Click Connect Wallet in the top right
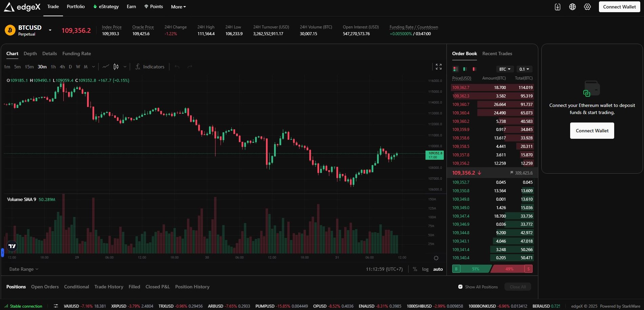644x310 pixels. (x=619, y=6)
